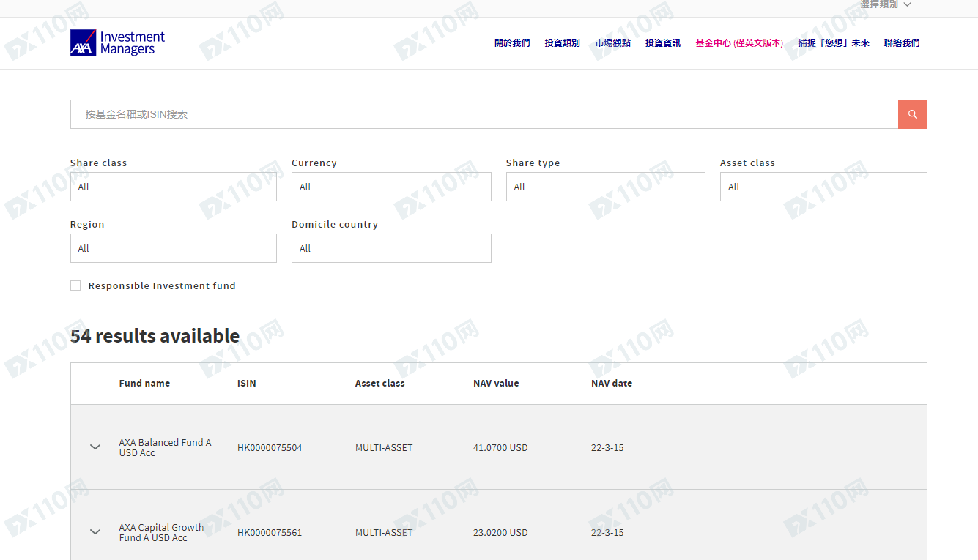
Task: Open the 選擇類別 selector at top right
Action: click(x=885, y=4)
